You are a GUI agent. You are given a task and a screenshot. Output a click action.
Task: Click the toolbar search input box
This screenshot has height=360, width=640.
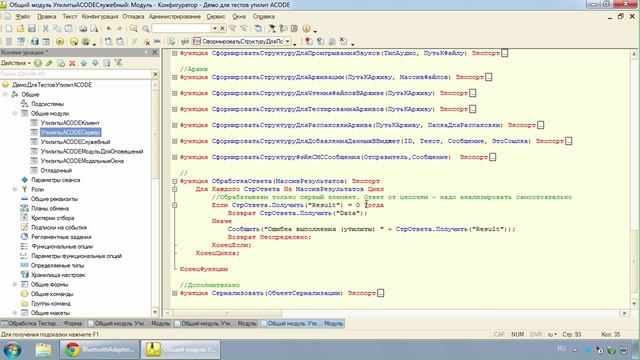click(x=182, y=29)
